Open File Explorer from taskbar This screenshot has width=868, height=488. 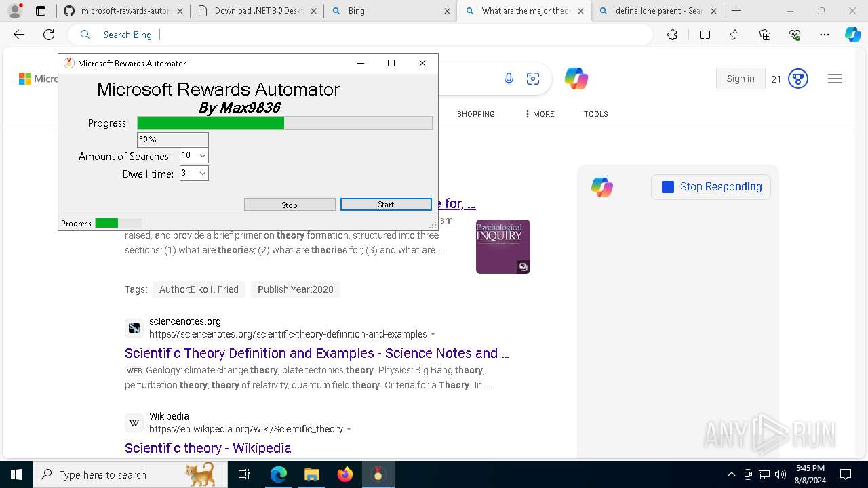click(x=311, y=474)
